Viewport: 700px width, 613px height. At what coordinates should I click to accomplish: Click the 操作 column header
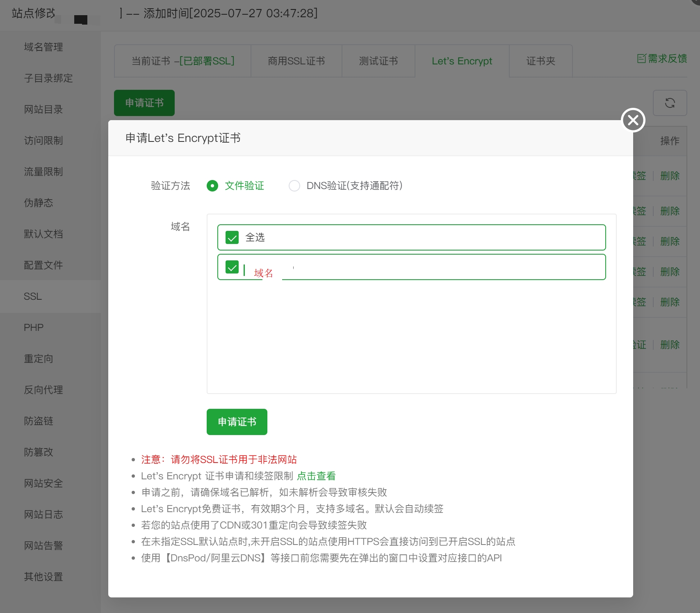tap(670, 141)
